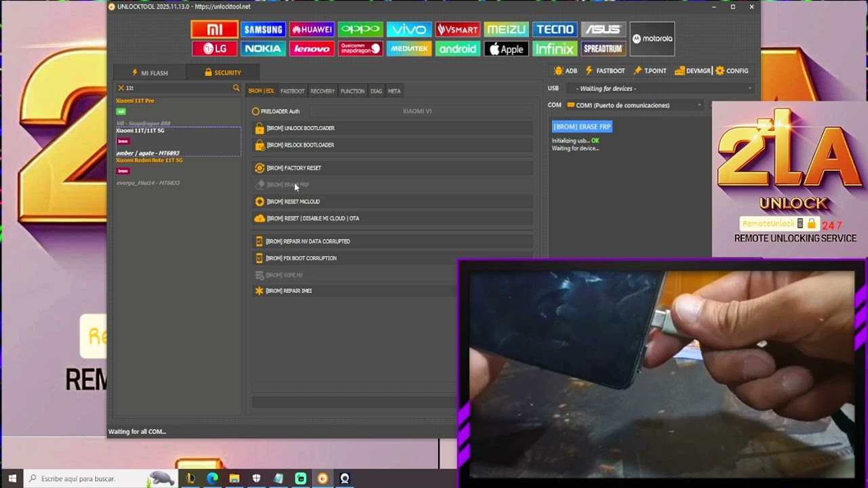Select the Tecno brand logo
Image resolution: width=868 pixels, height=488 pixels.
coord(555,29)
